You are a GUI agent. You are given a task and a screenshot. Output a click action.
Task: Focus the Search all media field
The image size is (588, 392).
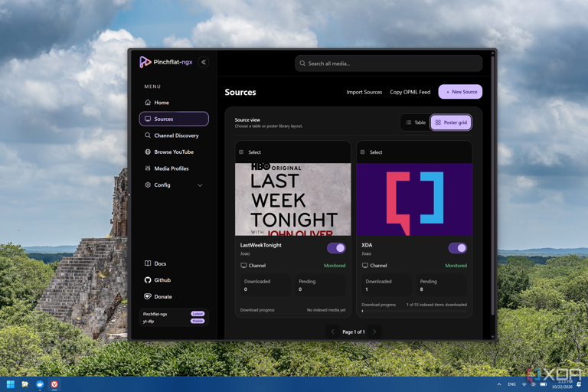[x=388, y=64]
